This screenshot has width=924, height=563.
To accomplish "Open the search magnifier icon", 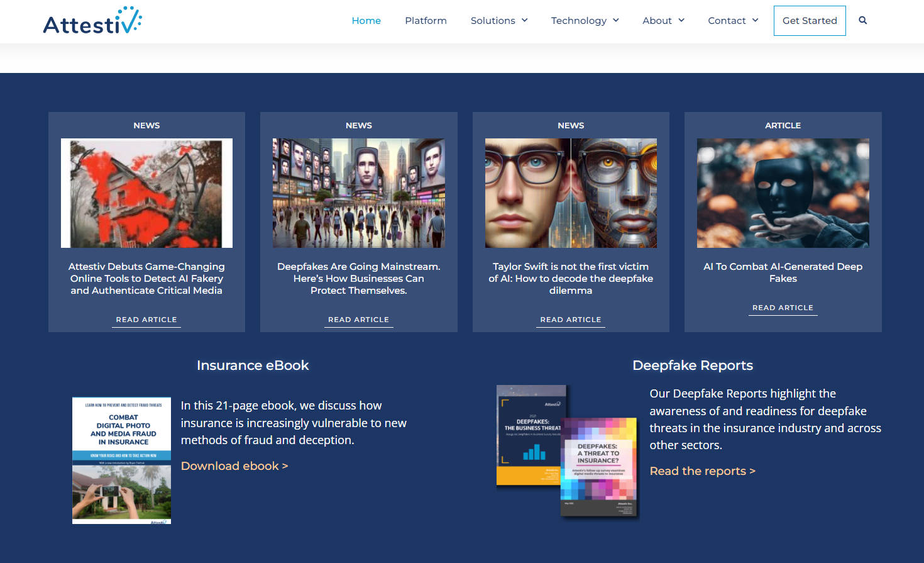I will click(x=862, y=20).
